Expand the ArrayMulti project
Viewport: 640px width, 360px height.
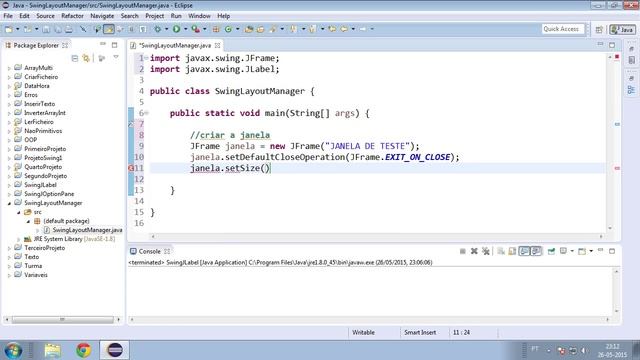[x=9, y=68]
